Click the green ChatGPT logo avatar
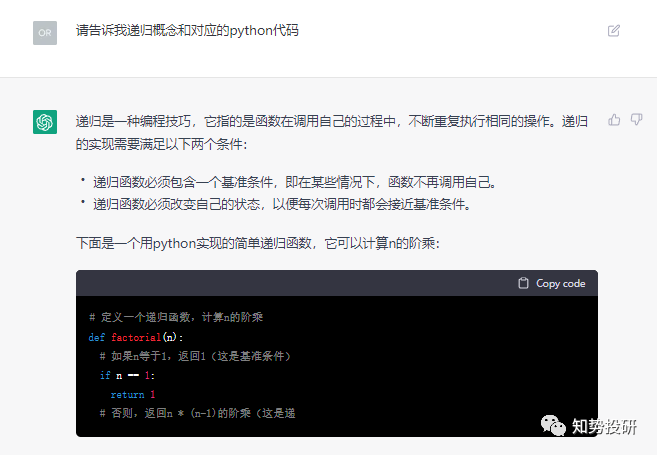657x455 pixels. pyautogui.click(x=45, y=122)
